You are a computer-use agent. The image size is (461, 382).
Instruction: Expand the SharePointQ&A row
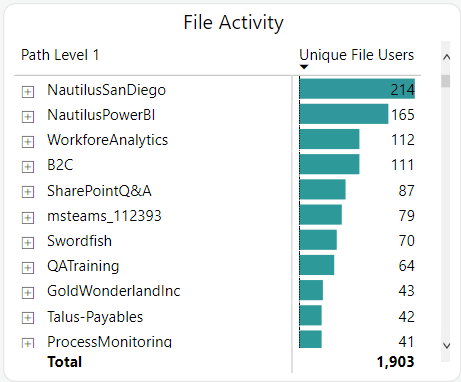(28, 192)
